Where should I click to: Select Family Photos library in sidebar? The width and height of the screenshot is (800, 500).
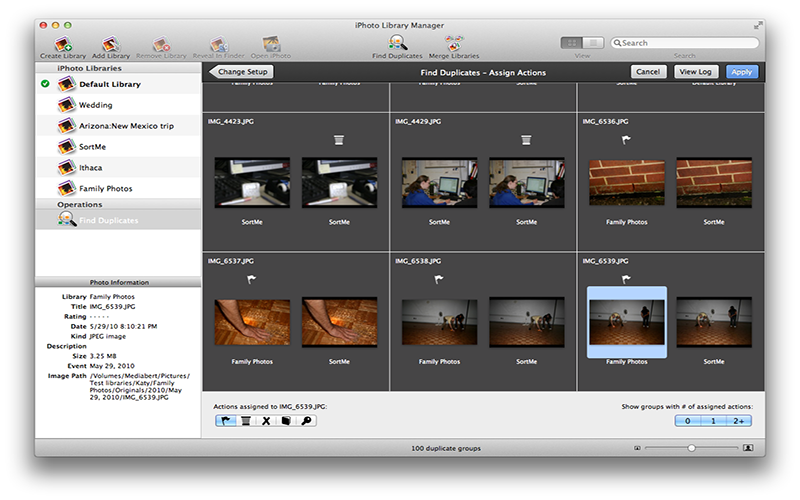click(x=118, y=188)
